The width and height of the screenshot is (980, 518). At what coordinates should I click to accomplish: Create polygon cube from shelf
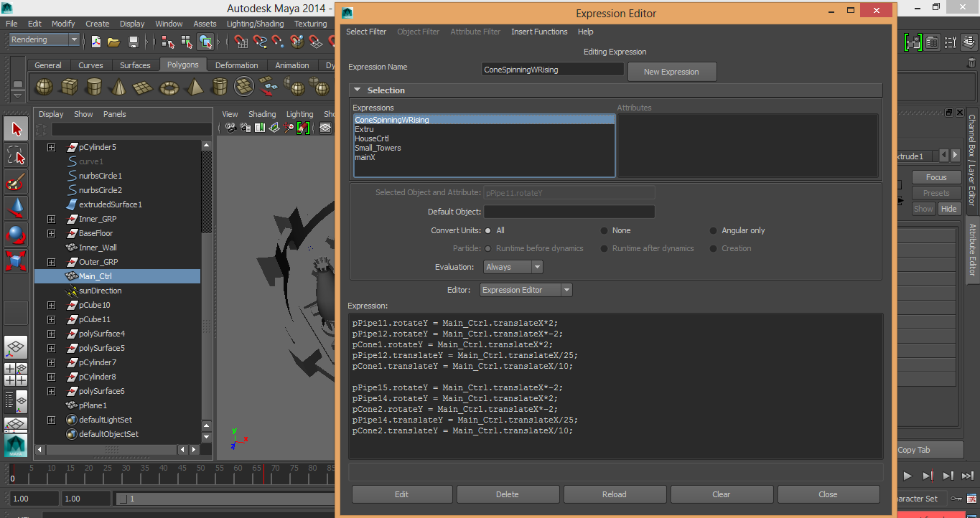pyautogui.click(x=69, y=87)
